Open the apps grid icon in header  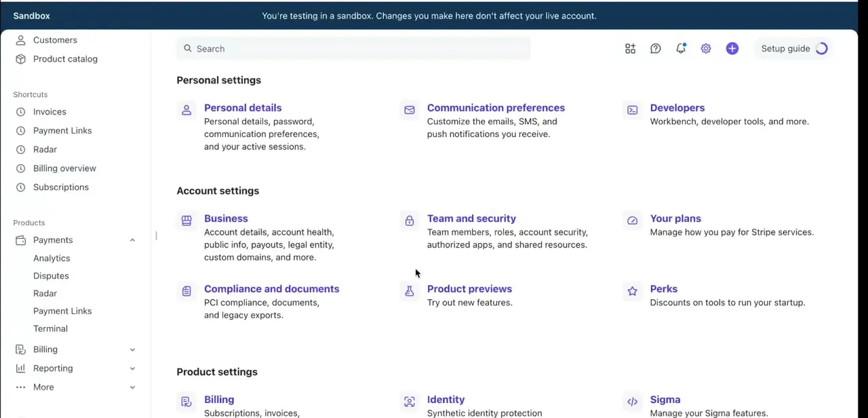click(631, 49)
